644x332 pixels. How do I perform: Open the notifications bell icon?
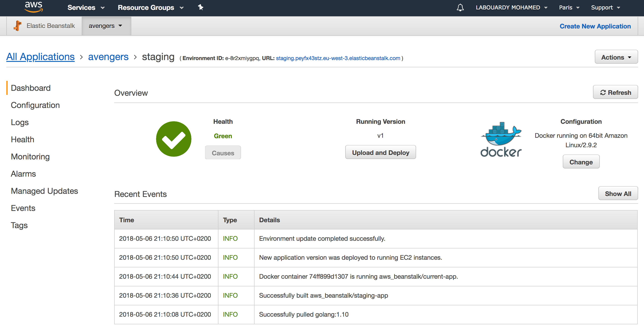(x=460, y=7)
